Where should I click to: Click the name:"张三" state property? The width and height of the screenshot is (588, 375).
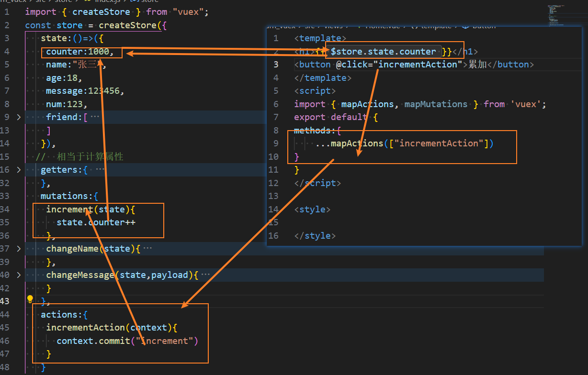pos(76,64)
